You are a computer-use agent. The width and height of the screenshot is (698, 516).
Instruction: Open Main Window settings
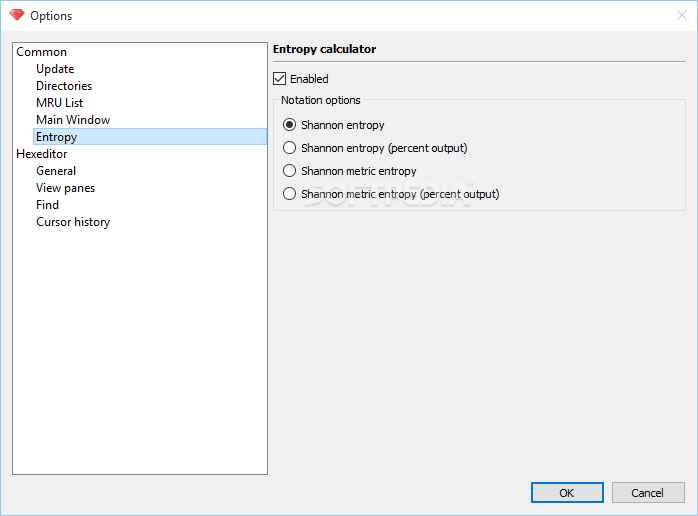(x=73, y=120)
